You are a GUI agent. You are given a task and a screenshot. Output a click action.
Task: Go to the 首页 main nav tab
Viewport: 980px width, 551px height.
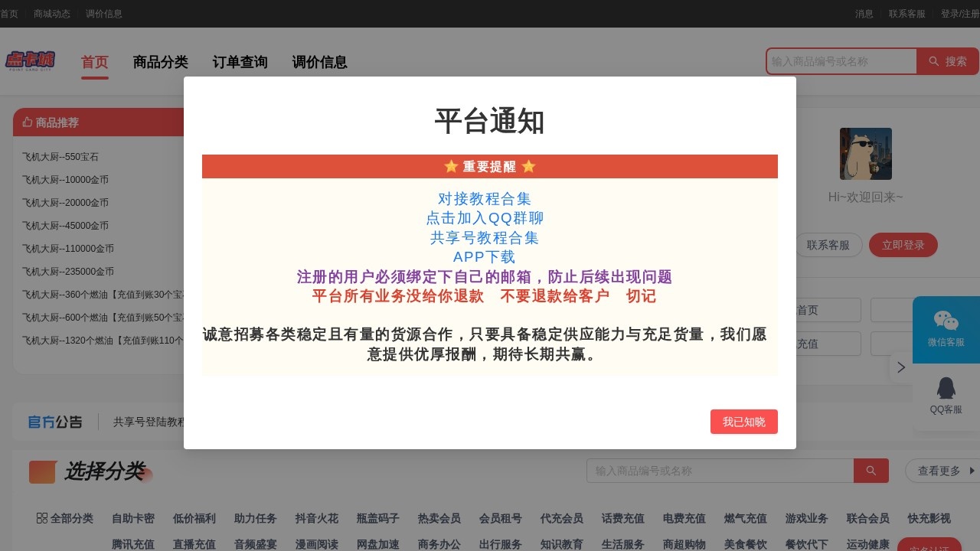(x=95, y=63)
